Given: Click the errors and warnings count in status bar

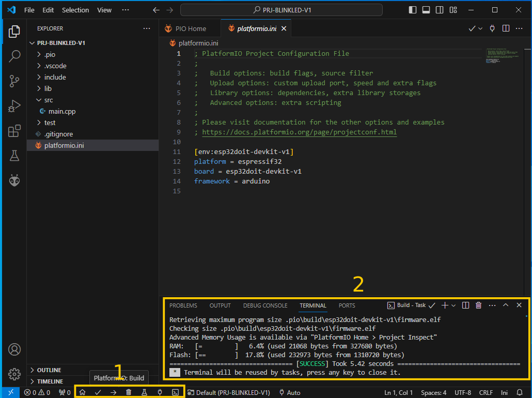Looking at the screenshot, I should tap(37, 392).
